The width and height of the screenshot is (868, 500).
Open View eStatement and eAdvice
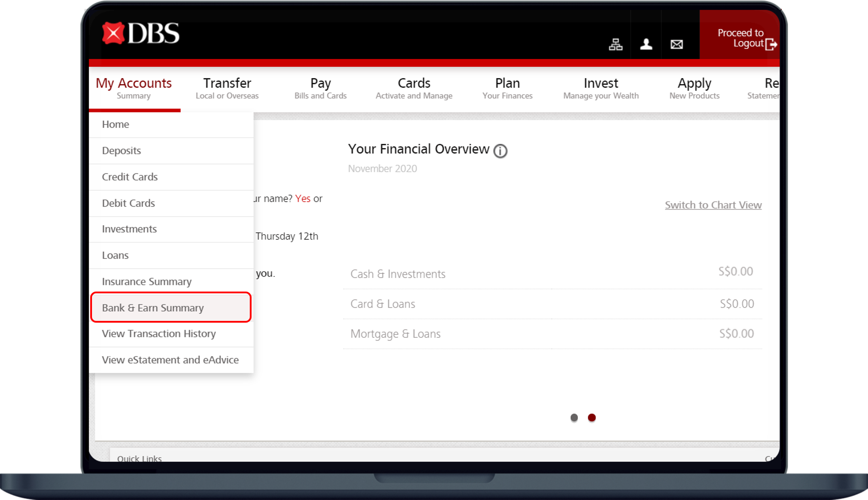[170, 360]
